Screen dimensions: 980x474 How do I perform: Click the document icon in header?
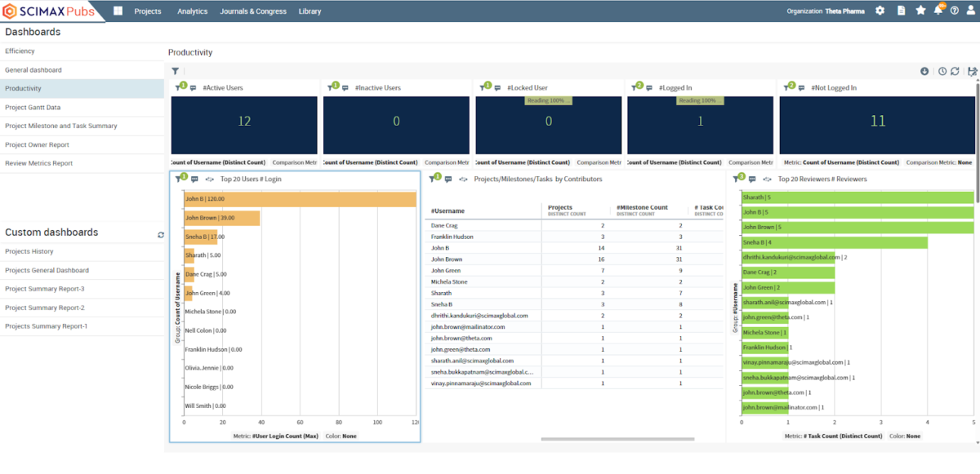click(x=902, y=11)
